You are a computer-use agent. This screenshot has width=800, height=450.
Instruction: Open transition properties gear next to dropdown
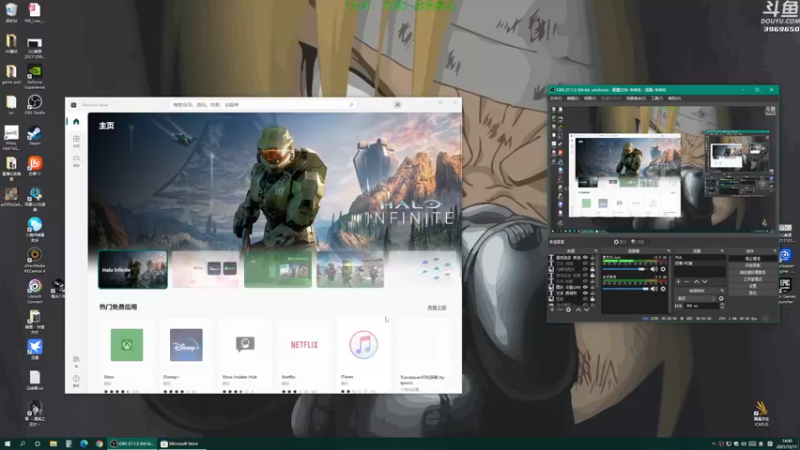tap(721, 298)
